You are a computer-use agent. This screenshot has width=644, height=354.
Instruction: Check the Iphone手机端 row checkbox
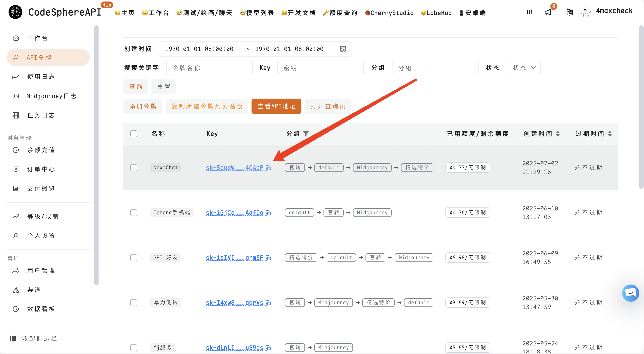(x=134, y=213)
